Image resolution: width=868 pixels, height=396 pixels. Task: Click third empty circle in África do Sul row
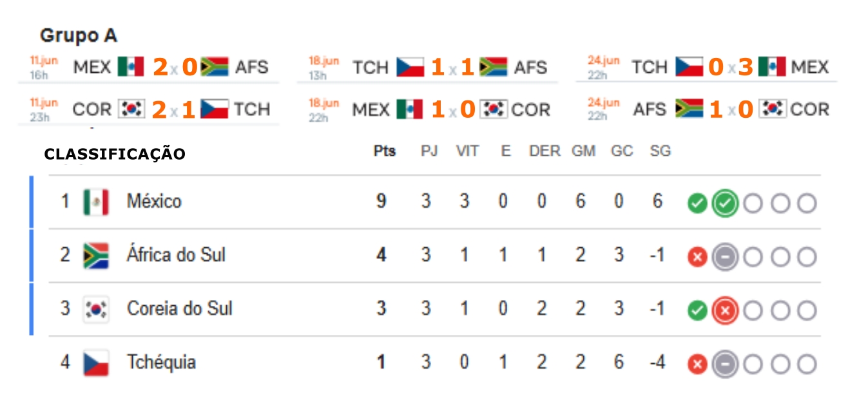click(807, 258)
